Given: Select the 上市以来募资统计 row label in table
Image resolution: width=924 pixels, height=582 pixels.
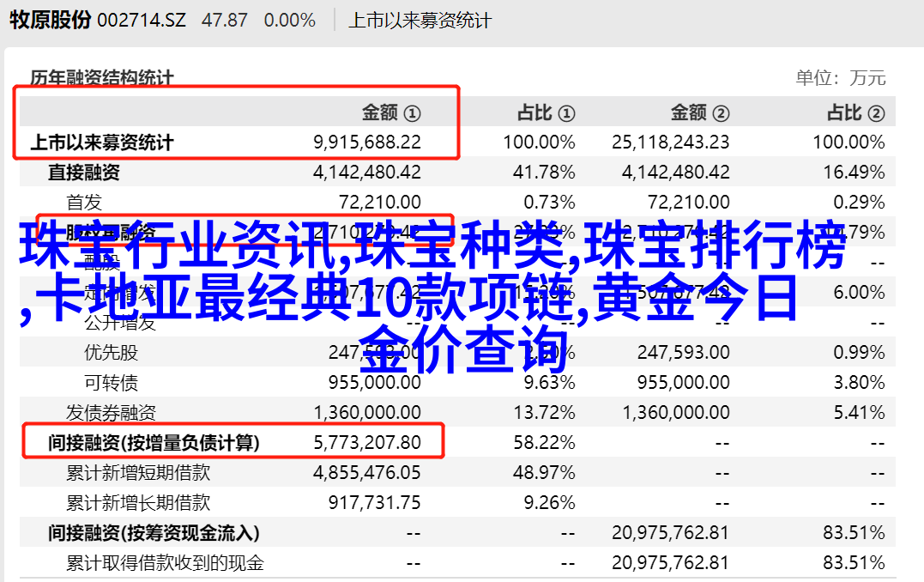Looking at the screenshot, I should 102,142.
